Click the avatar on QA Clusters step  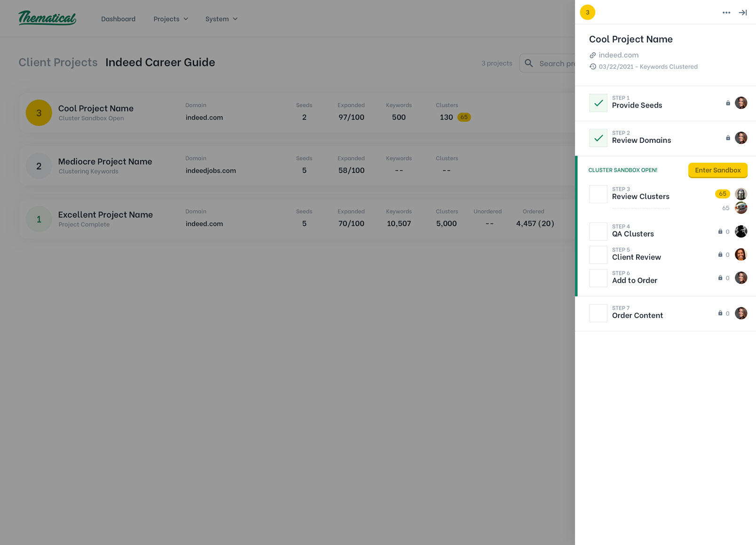click(741, 231)
